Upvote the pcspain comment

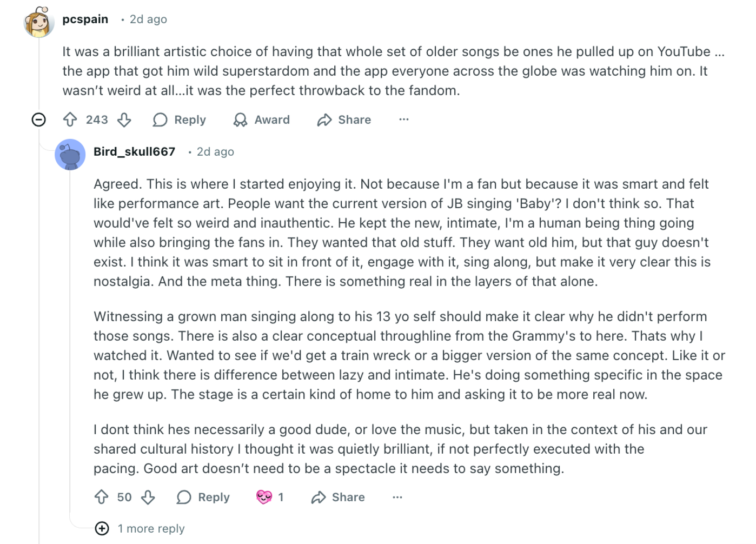pos(70,120)
